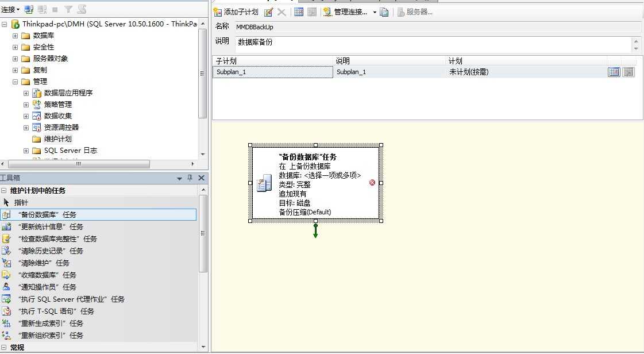644x354 pixels.
Task: Collapse the 常规 toolbox group
Action: (x=4, y=348)
